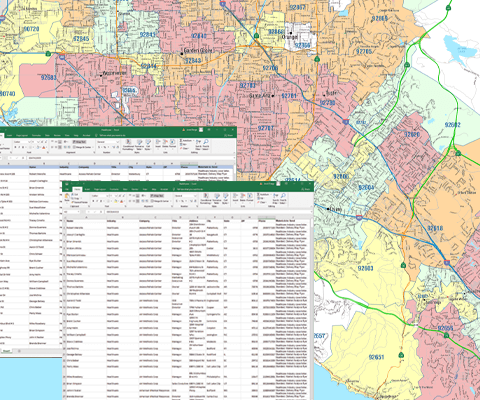The width and height of the screenshot is (480, 400).
Task: Click Copy in the front Excel window
Action: point(75,198)
